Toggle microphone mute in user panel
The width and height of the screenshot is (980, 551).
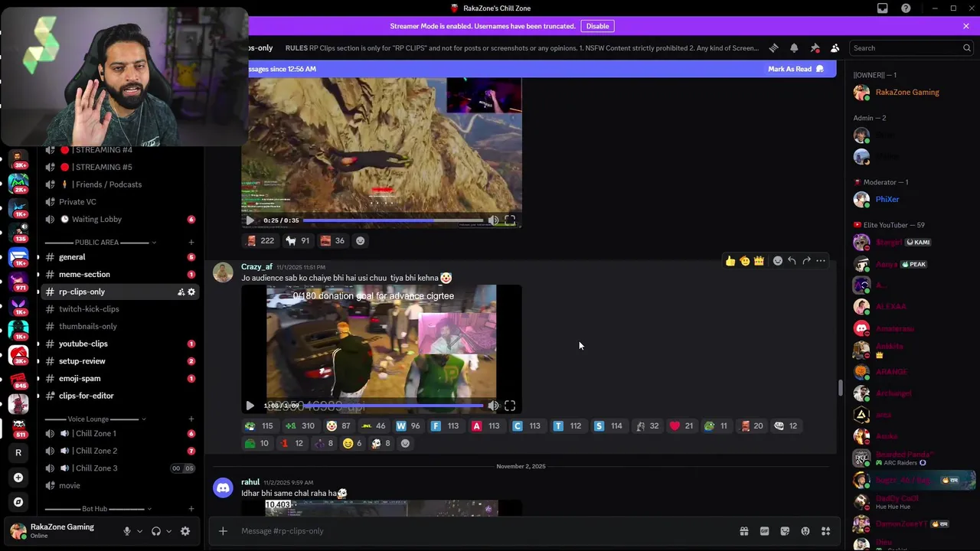click(x=127, y=531)
